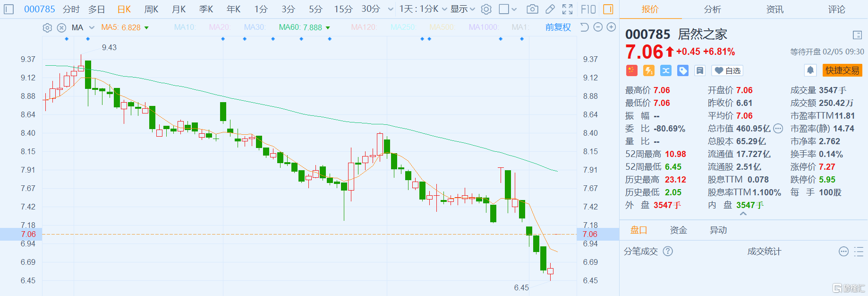Collapse the quote details with chevron
Image resolution: width=868 pixels, height=296 pixels.
pyautogui.click(x=743, y=214)
